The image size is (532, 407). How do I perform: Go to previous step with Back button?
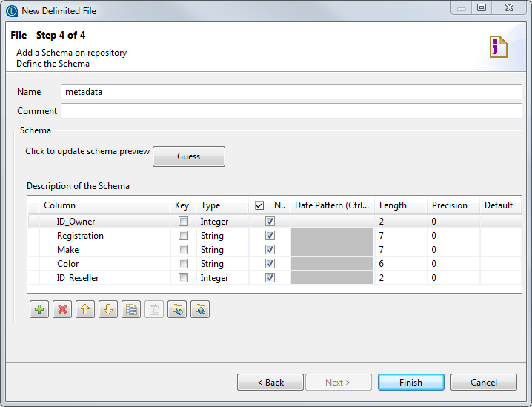pyautogui.click(x=270, y=383)
